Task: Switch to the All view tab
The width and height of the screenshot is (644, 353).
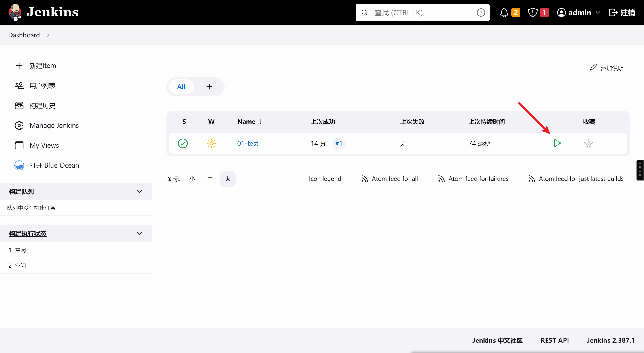Action: click(181, 87)
